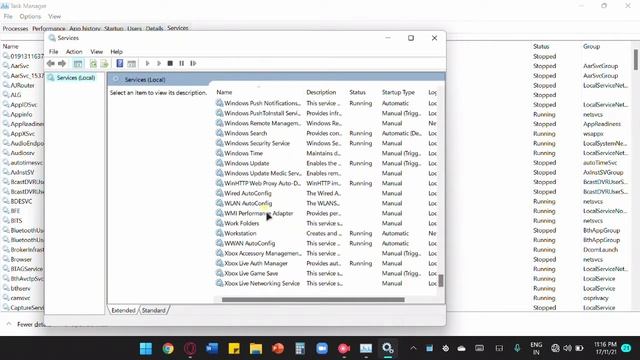Open Calculator from taskbar

point(300,348)
